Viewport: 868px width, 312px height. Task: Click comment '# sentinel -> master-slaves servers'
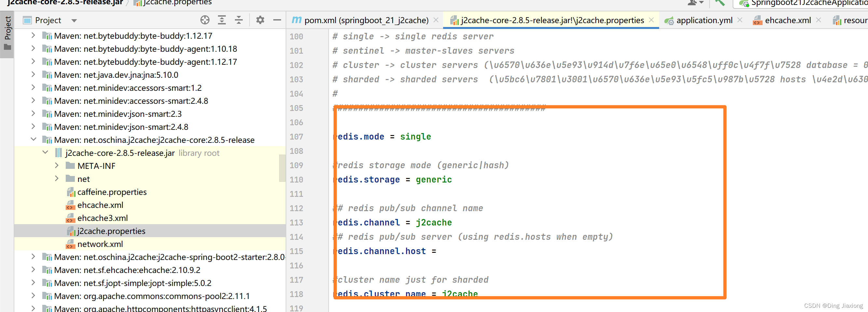pos(423,51)
